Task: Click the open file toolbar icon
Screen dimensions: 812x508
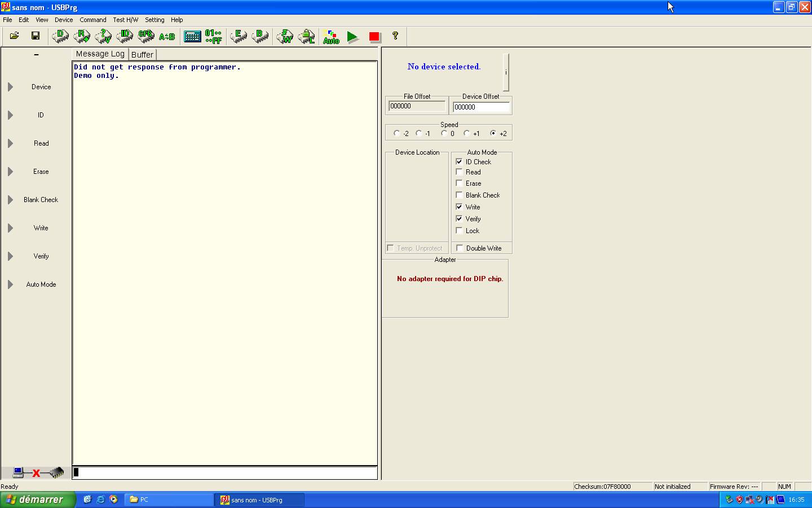Action: coord(15,36)
